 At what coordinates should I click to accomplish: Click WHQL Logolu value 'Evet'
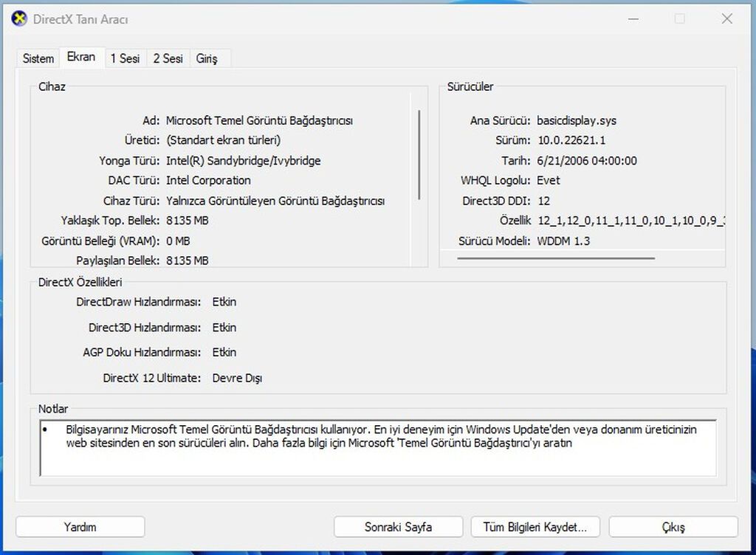point(549,180)
